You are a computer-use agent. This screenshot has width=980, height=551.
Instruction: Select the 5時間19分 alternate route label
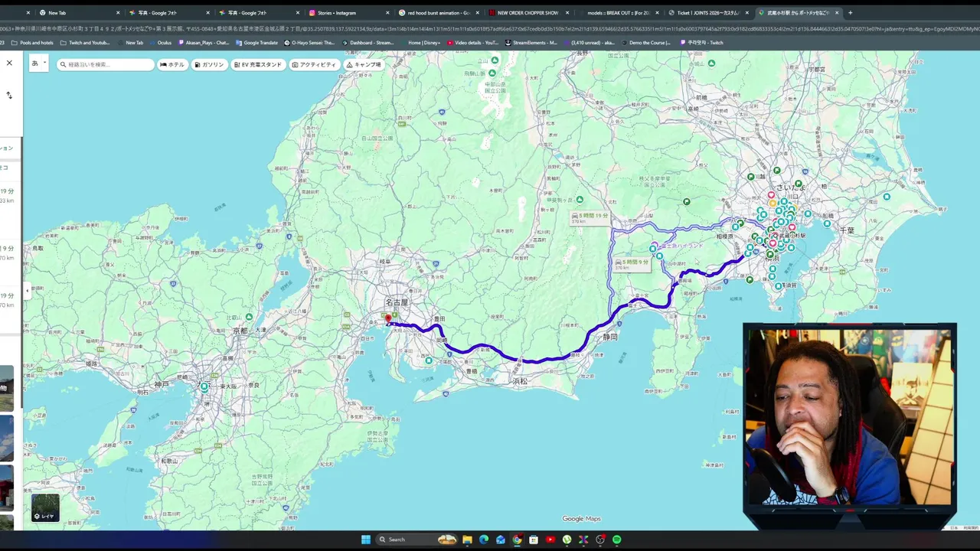(x=590, y=218)
